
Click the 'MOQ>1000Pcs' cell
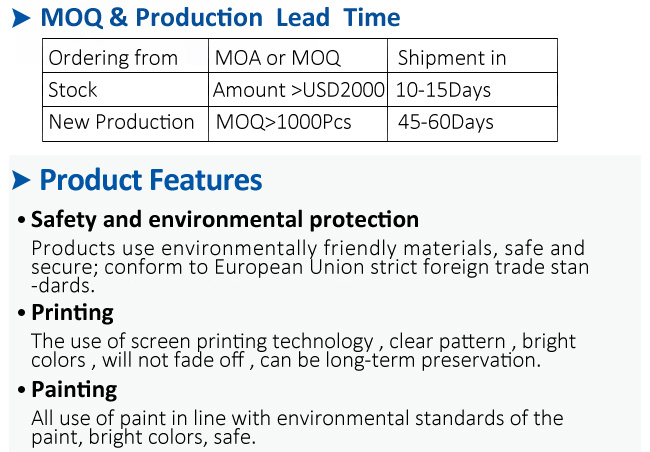click(x=298, y=124)
